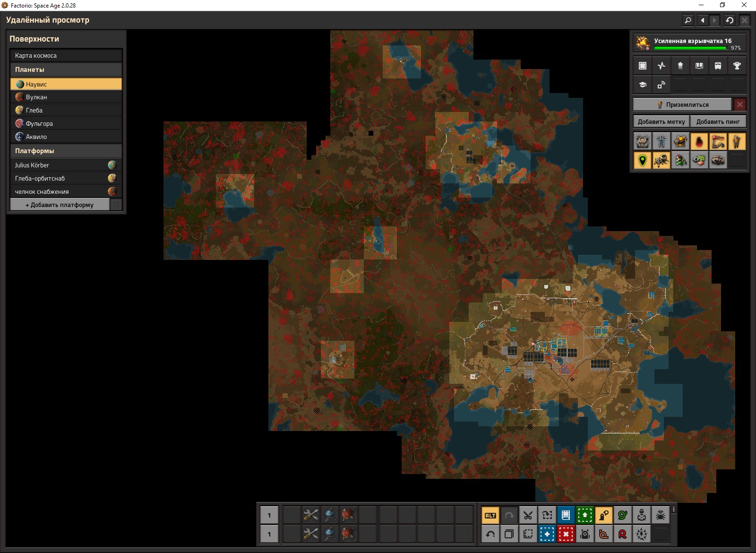The width and height of the screenshot is (756, 553).
Task: Select planet Вулкан
Action: click(66, 97)
